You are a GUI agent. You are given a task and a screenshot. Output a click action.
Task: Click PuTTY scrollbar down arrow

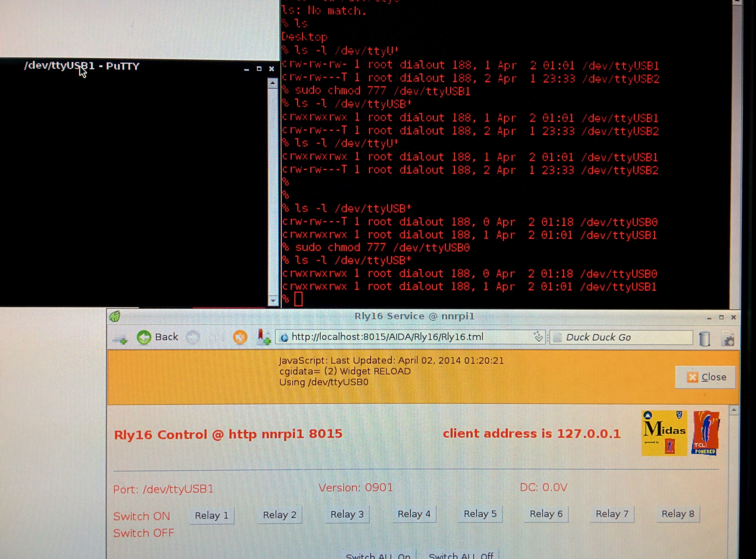click(x=273, y=300)
